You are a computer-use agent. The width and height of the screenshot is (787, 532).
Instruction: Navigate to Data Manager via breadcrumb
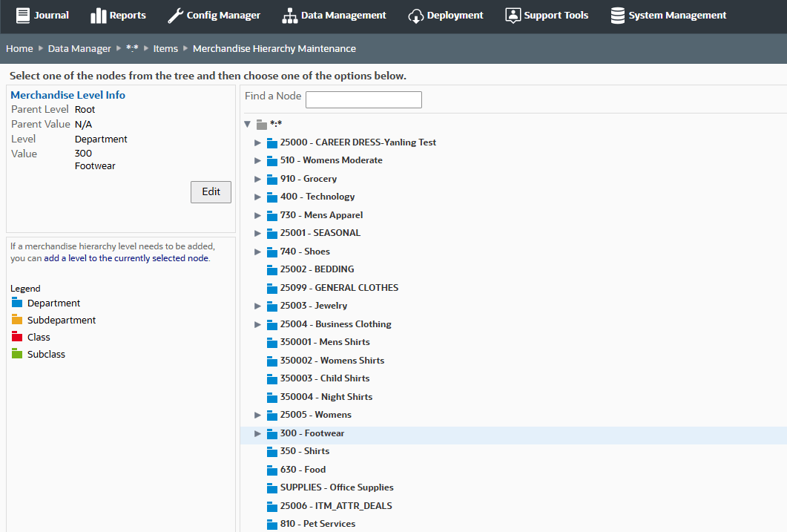coord(79,48)
